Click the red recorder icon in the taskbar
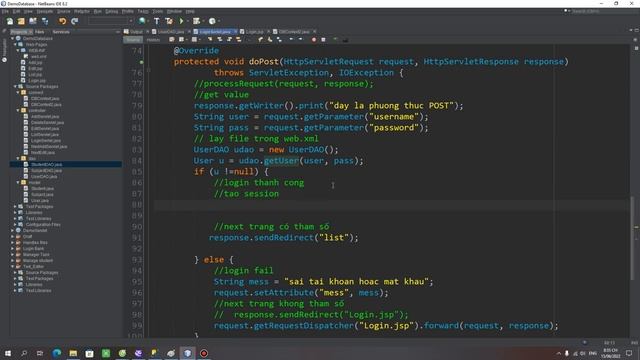 pos(204,353)
